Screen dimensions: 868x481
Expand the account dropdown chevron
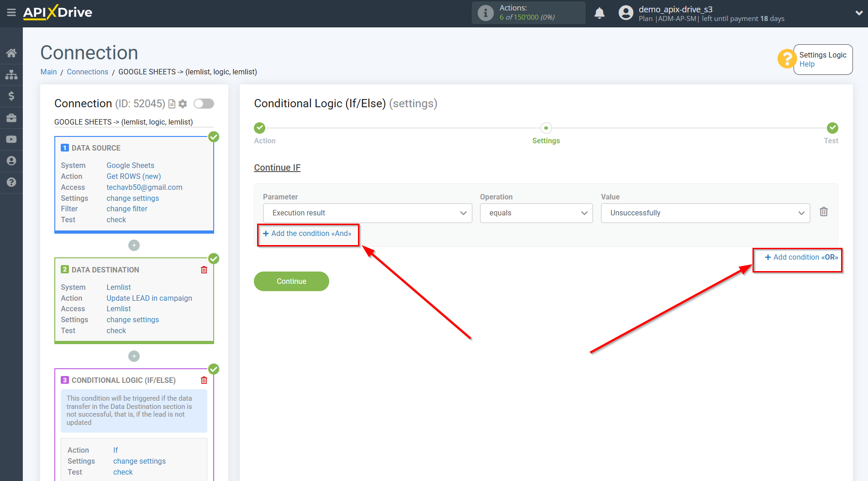(858, 13)
